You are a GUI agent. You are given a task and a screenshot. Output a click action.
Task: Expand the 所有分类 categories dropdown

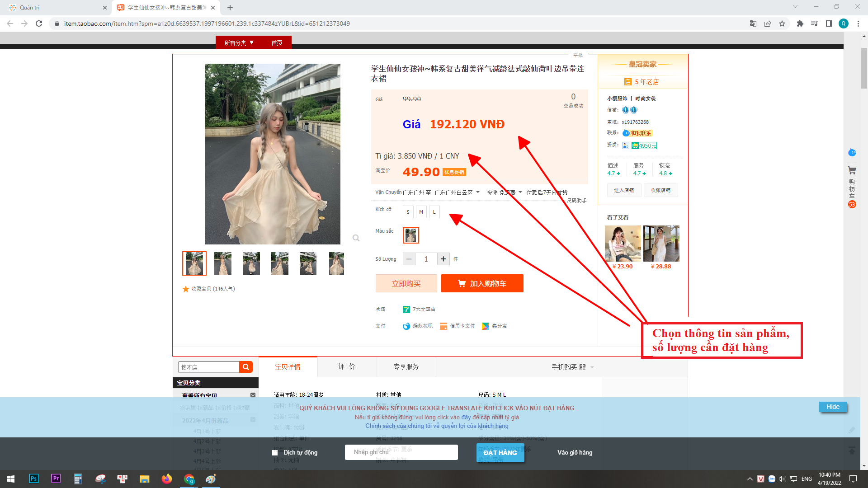(x=239, y=43)
